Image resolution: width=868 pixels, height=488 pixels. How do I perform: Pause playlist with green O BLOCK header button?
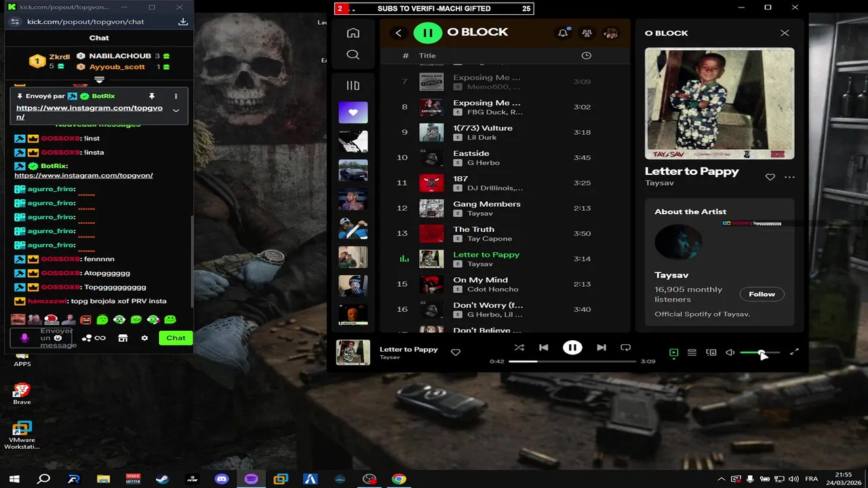pyautogui.click(x=427, y=33)
